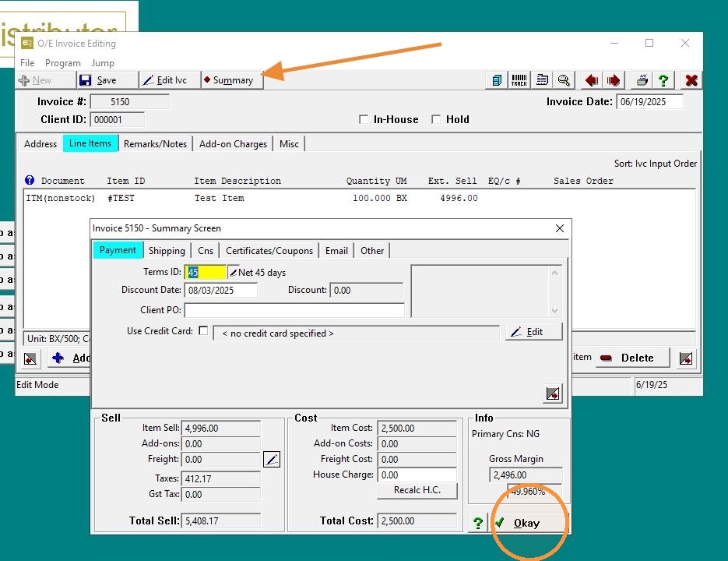Select the Line Items tab
Viewport: 728px width, 561px height.
tap(90, 143)
